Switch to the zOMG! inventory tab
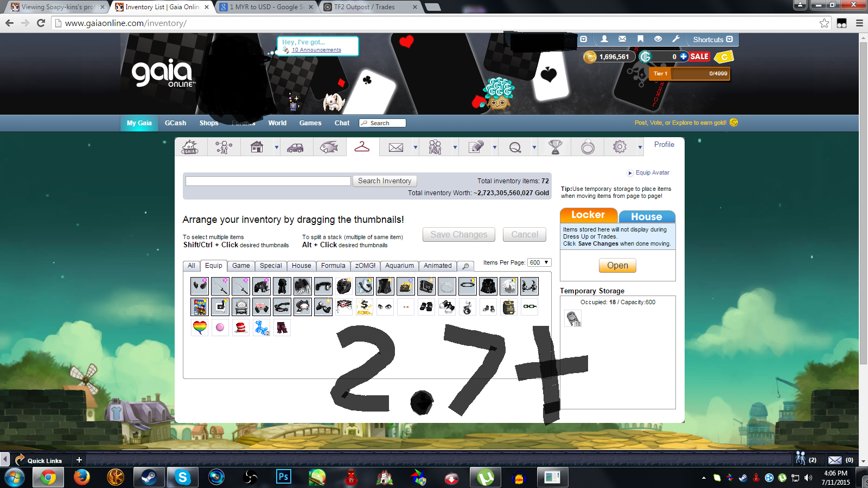868x488 pixels. (x=365, y=266)
